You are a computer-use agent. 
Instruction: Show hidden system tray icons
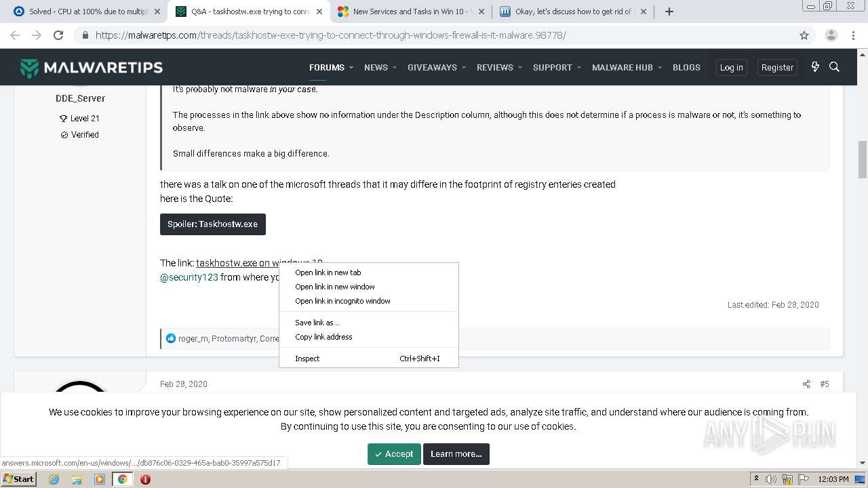[756, 479]
